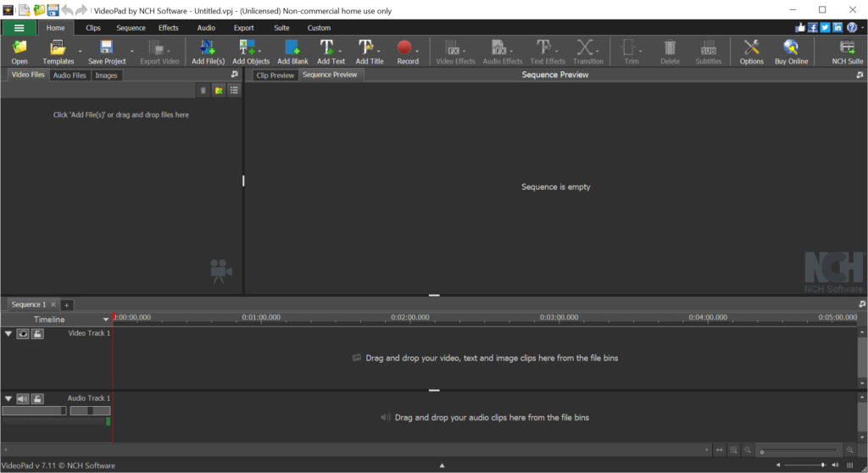Switch to the Clip Preview tab

[275, 75]
